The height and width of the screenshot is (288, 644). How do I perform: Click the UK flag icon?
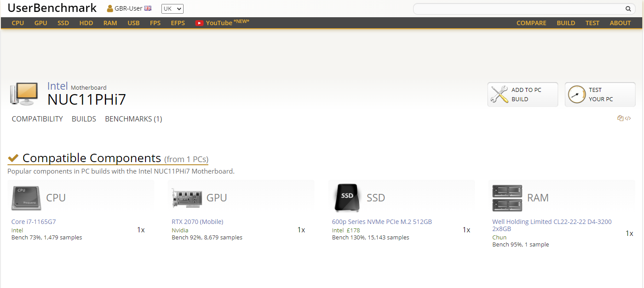(148, 8)
